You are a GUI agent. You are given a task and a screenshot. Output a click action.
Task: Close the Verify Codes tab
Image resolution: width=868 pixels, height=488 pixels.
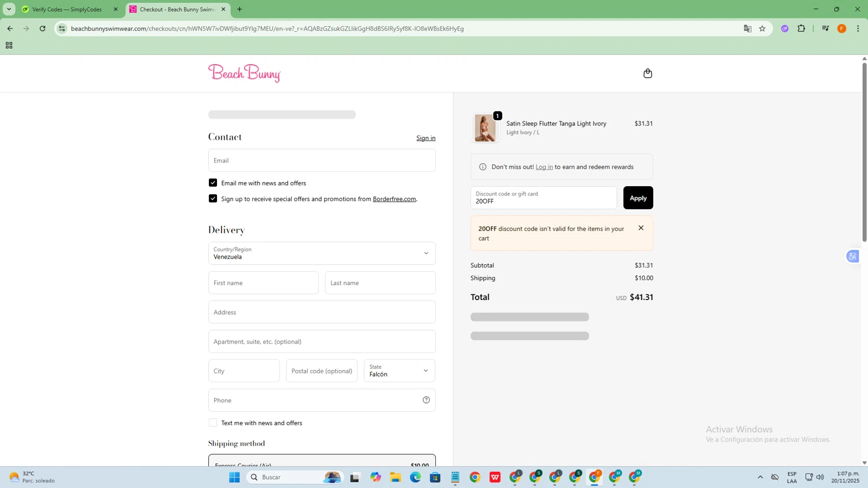tap(115, 9)
